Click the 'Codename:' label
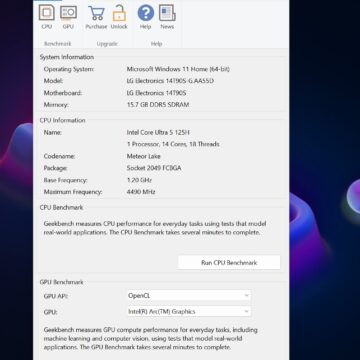This screenshot has height=360, width=360. click(x=59, y=156)
